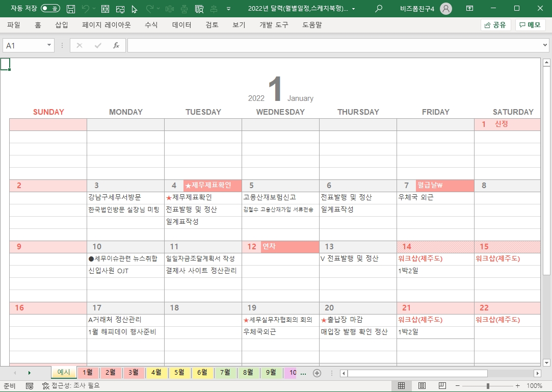Click the vertical scrollbar down arrow
This screenshot has width=552, height=392.
point(546,362)
